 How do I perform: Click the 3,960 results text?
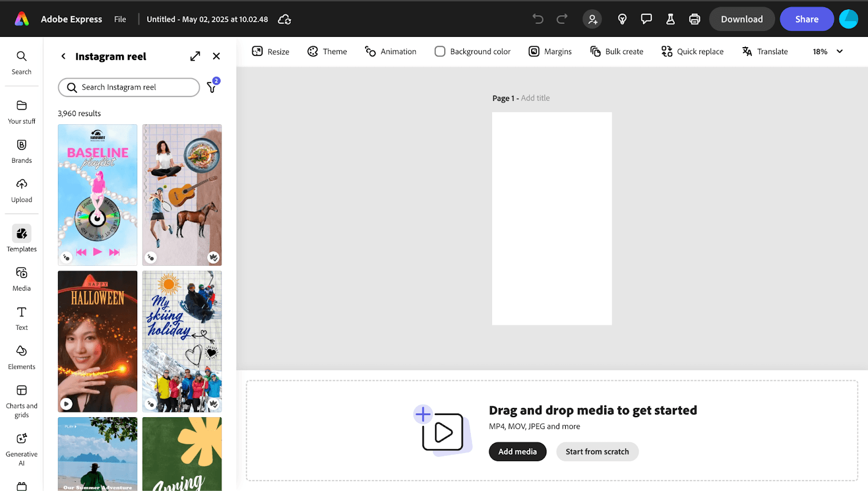click(x=79, y=113)
